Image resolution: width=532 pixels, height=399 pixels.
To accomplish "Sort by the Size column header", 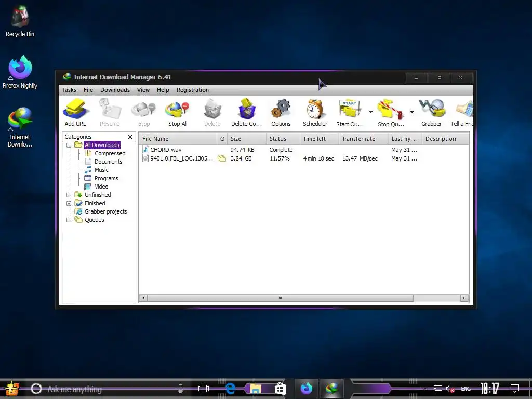I will tap(247, 139).
